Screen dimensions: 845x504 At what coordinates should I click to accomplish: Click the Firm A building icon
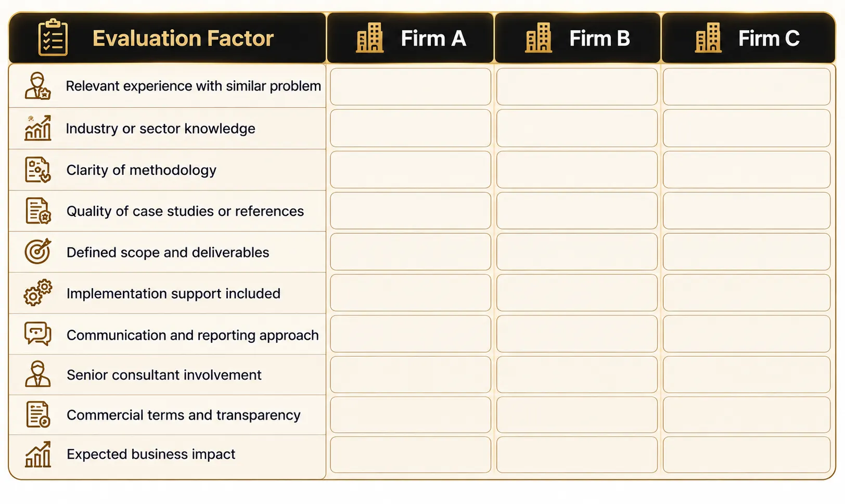click(369, 38)
